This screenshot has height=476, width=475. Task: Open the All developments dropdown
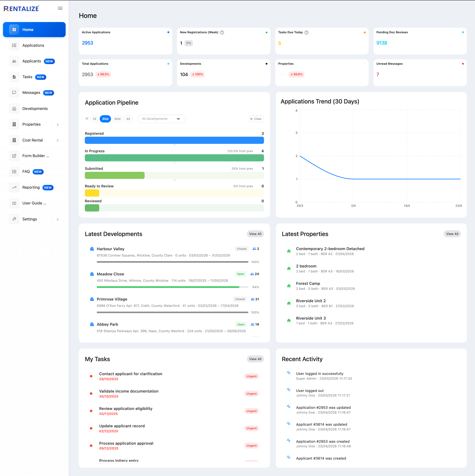pyautogui.click(x=161, y=119)
